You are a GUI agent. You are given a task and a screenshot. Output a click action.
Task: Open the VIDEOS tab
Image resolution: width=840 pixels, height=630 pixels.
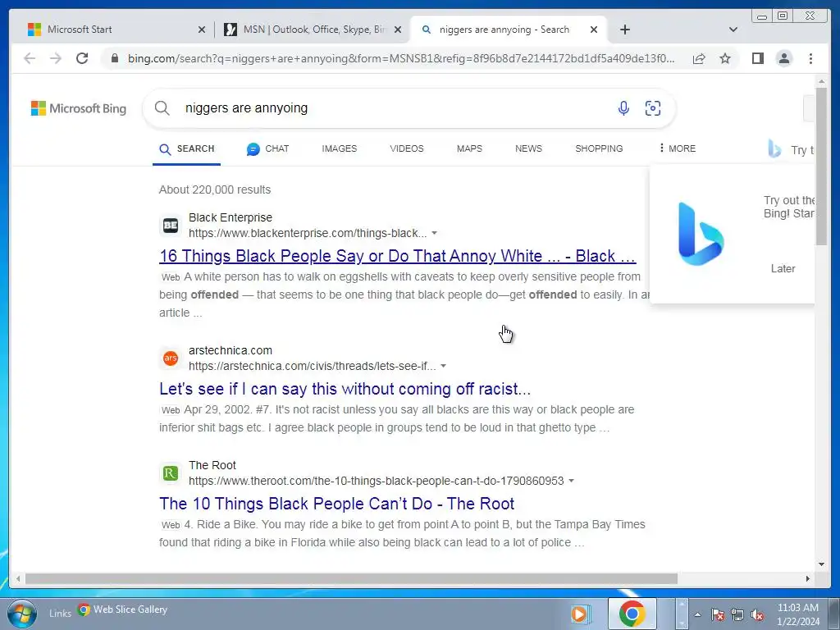(407, 149)
